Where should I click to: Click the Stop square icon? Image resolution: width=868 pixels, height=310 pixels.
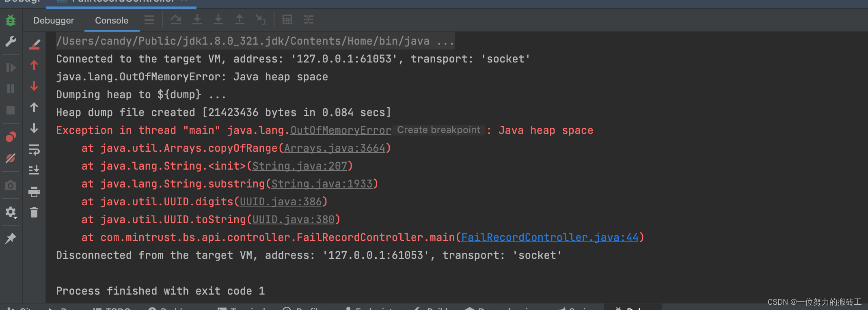coord(11,110)
